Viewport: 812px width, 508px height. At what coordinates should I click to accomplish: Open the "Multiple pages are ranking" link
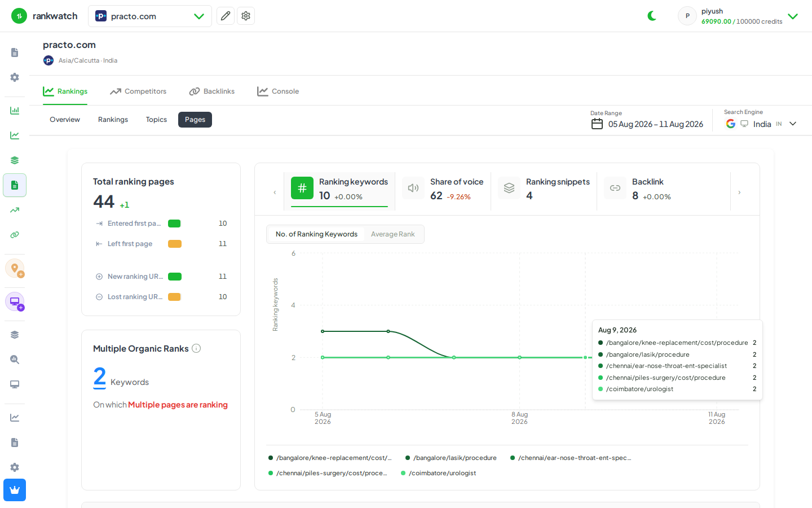(x=178, y=405)
